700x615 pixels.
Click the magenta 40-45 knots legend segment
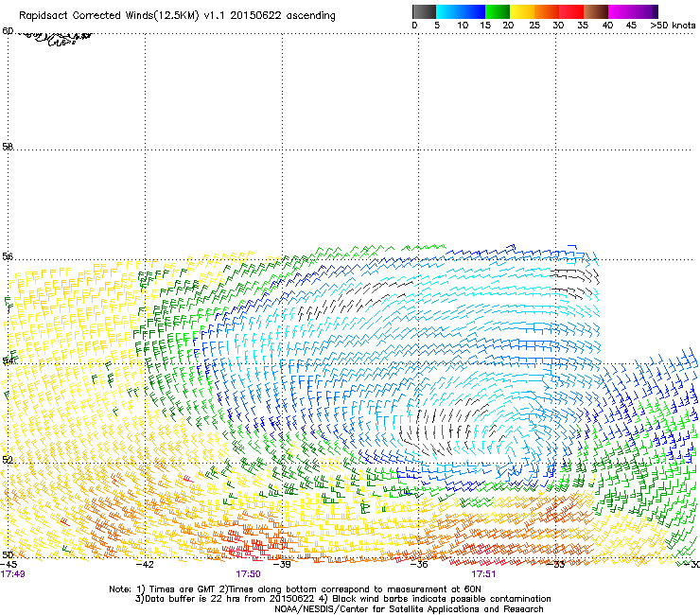click(621, 11)
